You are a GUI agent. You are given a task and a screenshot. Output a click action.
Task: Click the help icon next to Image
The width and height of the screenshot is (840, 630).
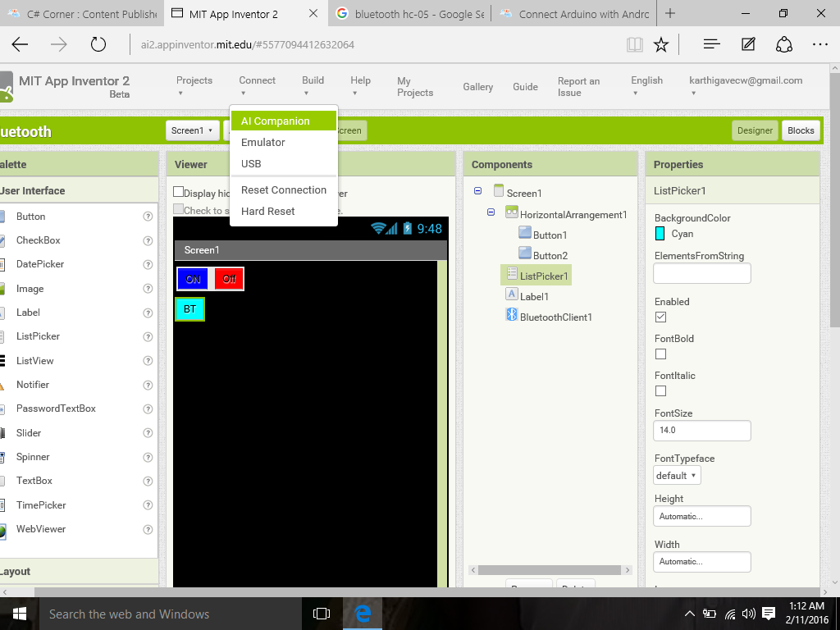click(x=148, y=289)
